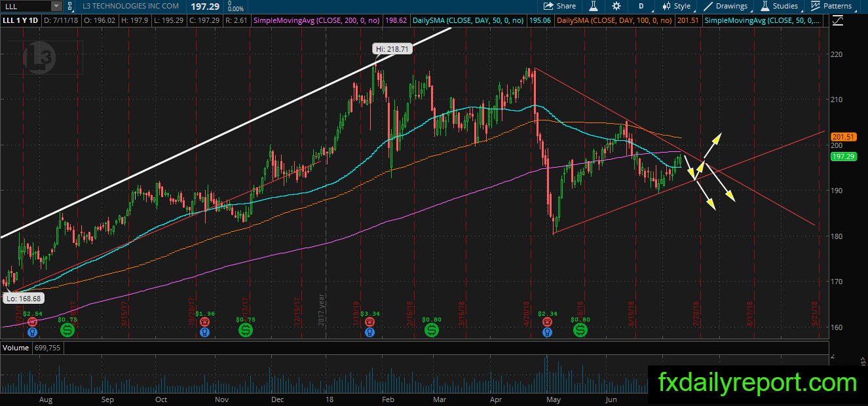Click the May label on the time axis
This screenshot has width=868, height=406.
pos(554,399)
